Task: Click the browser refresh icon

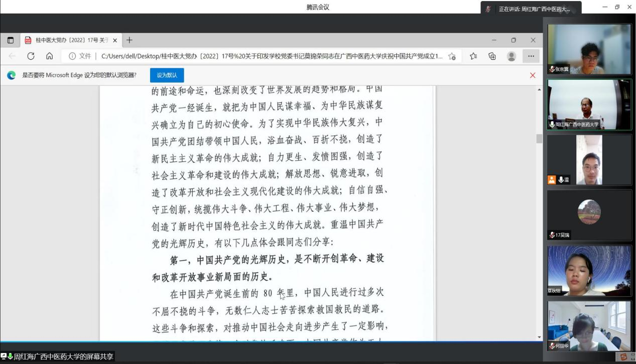Action: click(x=31, y=56)
